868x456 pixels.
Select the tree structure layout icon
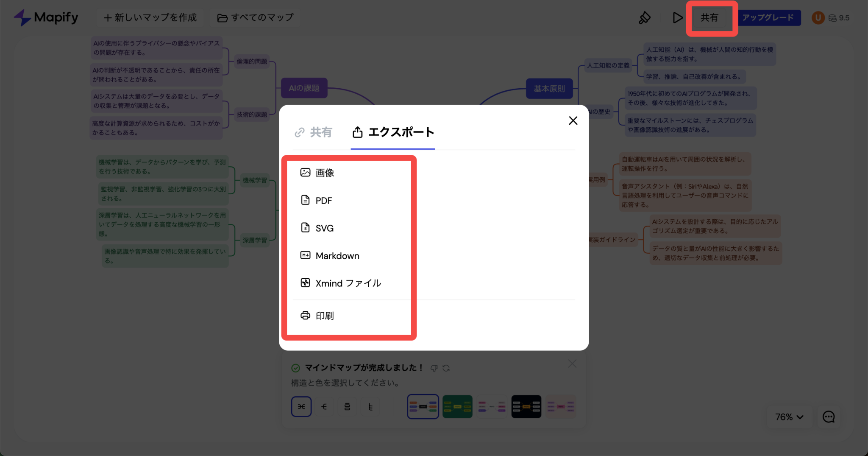pyautogui.click(x=370, y=406)
